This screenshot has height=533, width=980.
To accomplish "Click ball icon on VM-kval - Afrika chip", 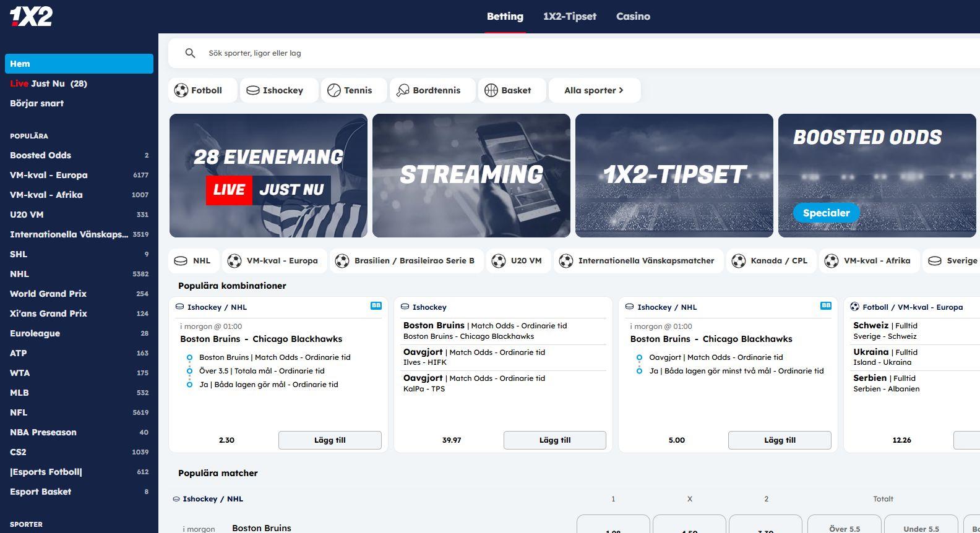I will 832,261.
